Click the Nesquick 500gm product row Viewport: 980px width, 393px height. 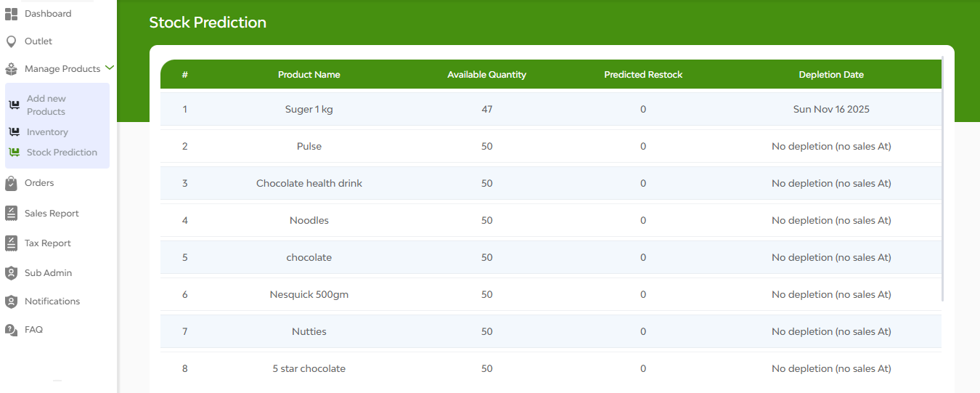[551, 294]
